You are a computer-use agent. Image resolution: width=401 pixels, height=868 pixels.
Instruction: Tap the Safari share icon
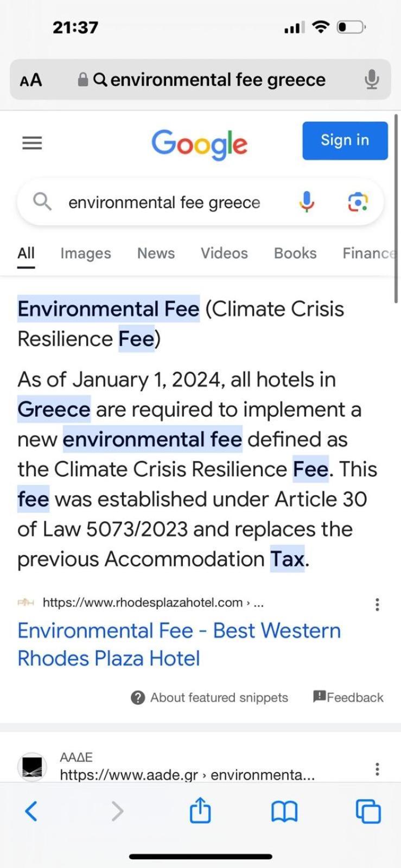(x=200, y=810)
